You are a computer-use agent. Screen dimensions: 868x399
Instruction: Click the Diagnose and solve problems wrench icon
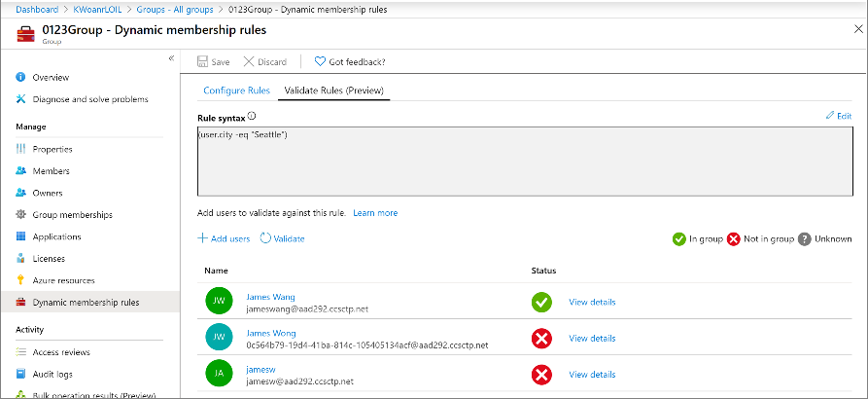tap(21, 99)
